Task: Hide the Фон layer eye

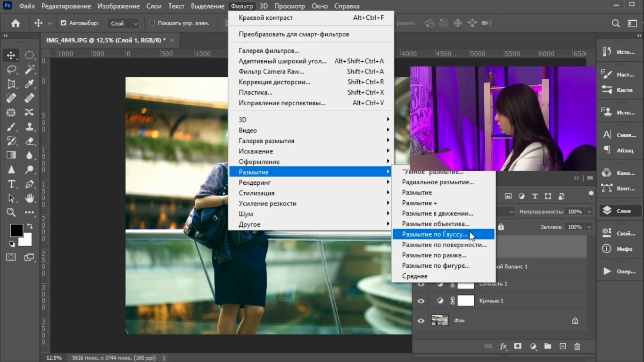Action: [x=421, y=321]
